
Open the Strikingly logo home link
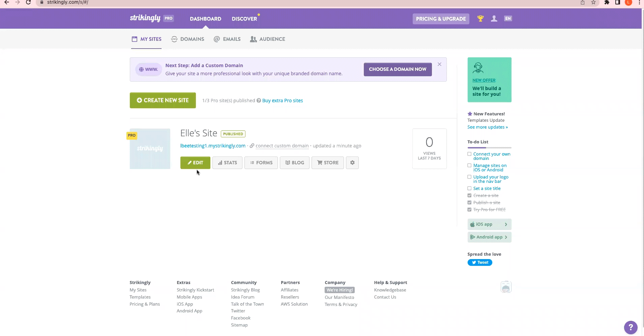pos(145,18)
